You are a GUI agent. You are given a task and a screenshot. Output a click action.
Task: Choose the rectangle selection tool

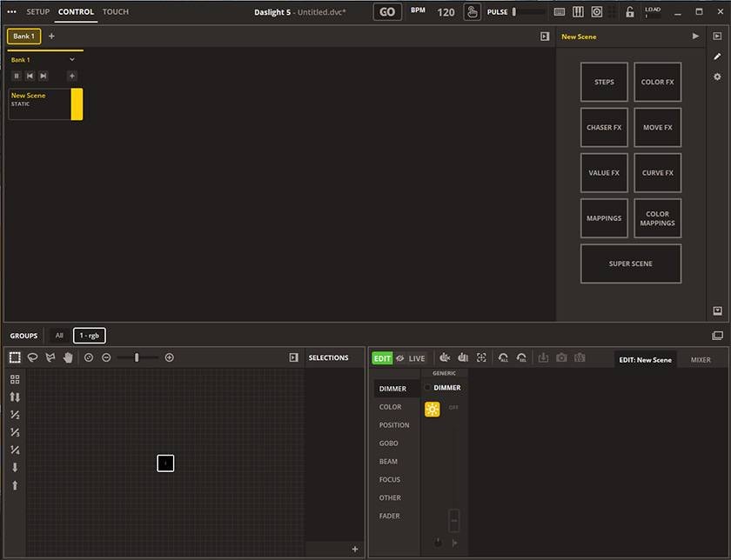[x=15, y=357]
